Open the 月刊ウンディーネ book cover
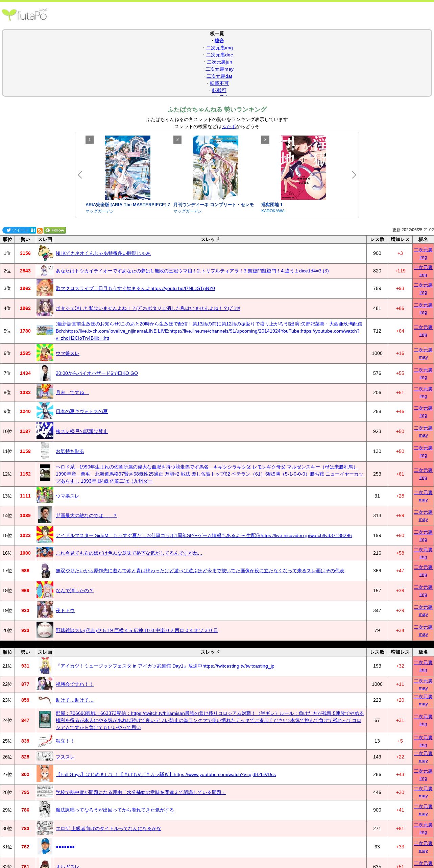This screenshot has width=434, height=868. tap(216, 168)
